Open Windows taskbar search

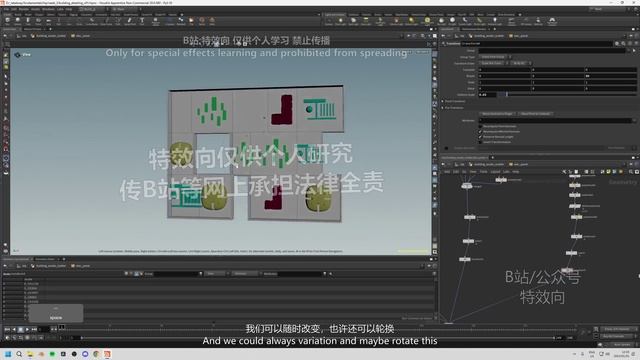[19, 354]
